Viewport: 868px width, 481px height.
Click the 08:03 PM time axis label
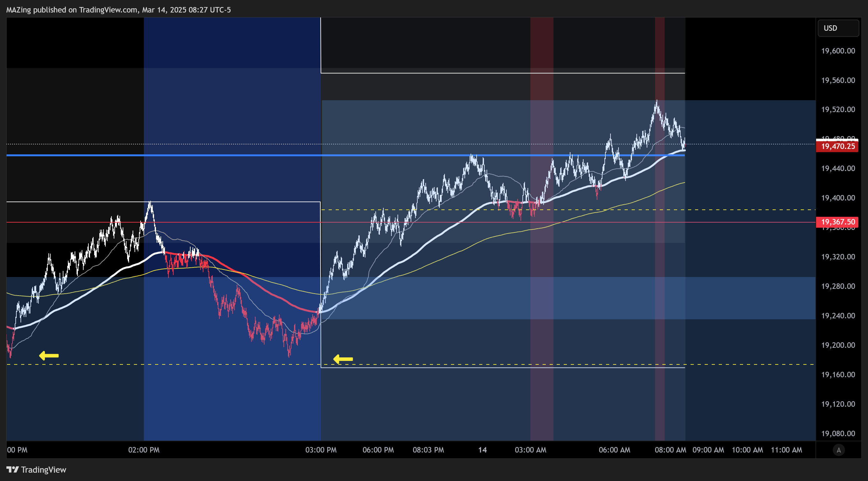point(428,450)
